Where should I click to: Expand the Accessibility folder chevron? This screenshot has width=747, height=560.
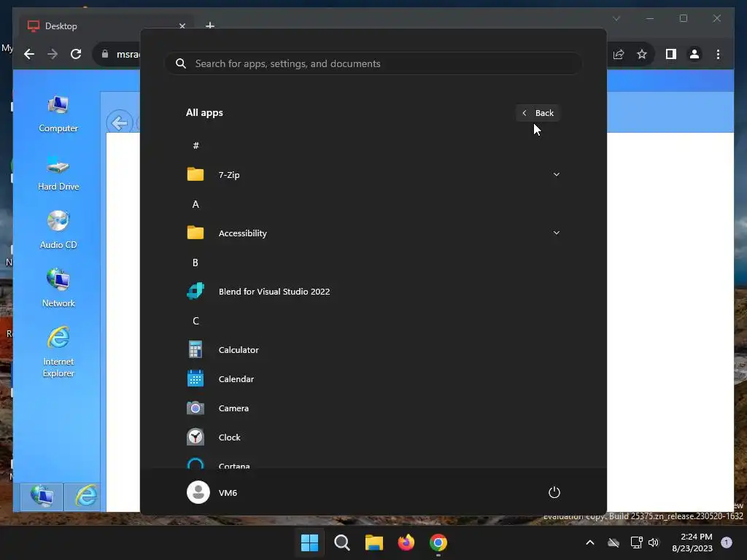click(x=556, y=233)
